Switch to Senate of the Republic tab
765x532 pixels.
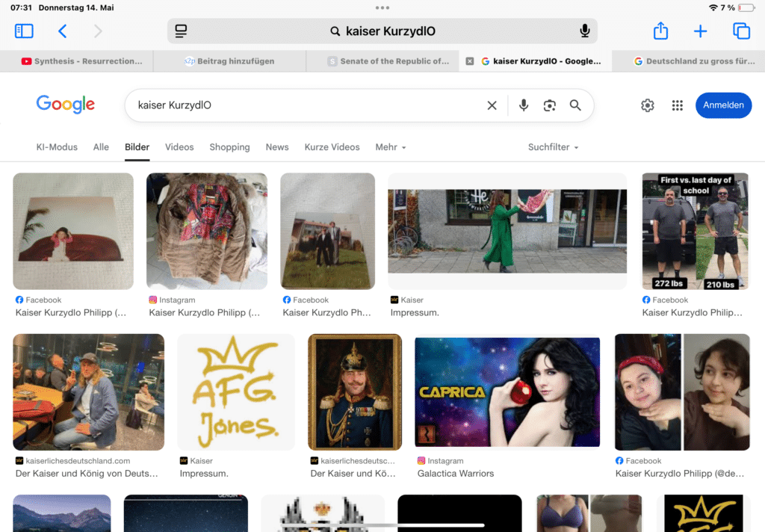pyautogui.click(x=382, y=61)
